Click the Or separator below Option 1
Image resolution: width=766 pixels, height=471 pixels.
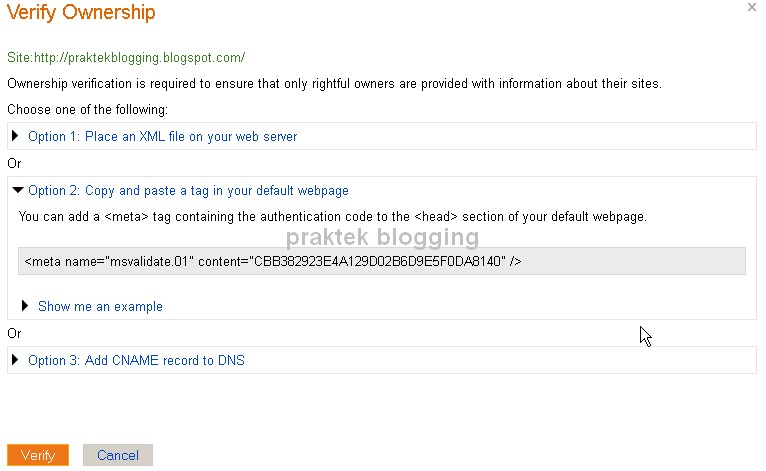point(14,163)
